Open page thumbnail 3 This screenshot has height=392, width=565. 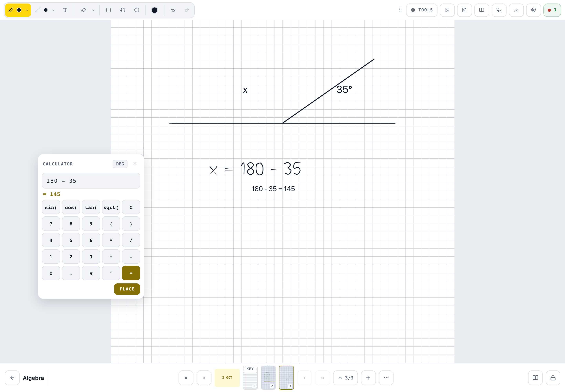click(286, 378)
